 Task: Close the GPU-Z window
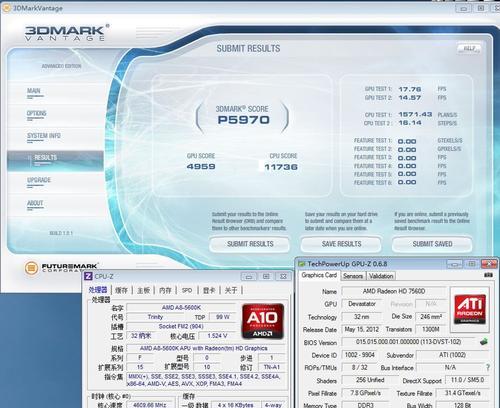click(x=489, y=264)
